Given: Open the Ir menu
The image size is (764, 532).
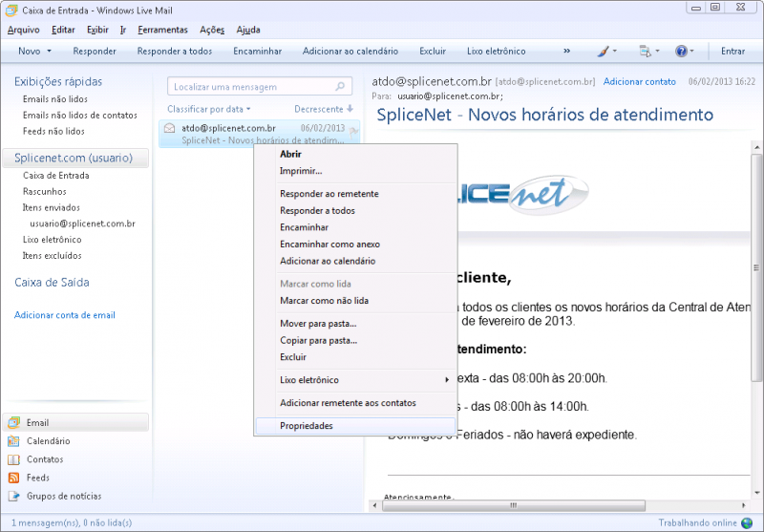Looking at the screenshot, I should (x=123, y=30).
